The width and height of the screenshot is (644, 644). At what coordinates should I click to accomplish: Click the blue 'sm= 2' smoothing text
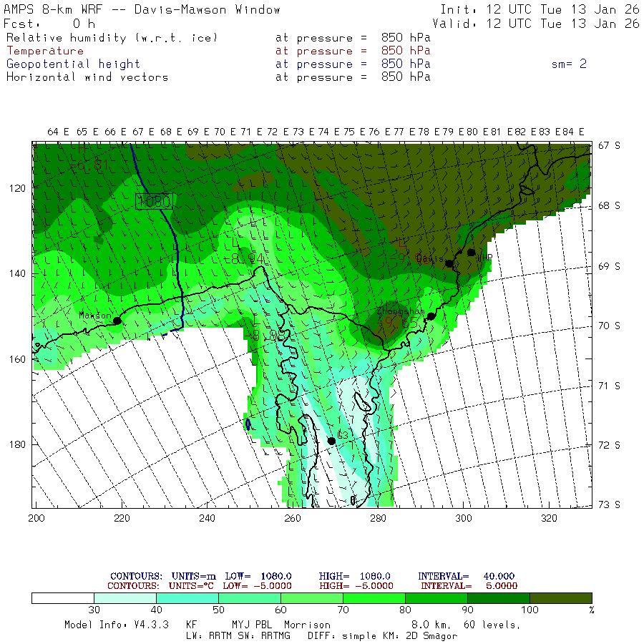(569, 64)
